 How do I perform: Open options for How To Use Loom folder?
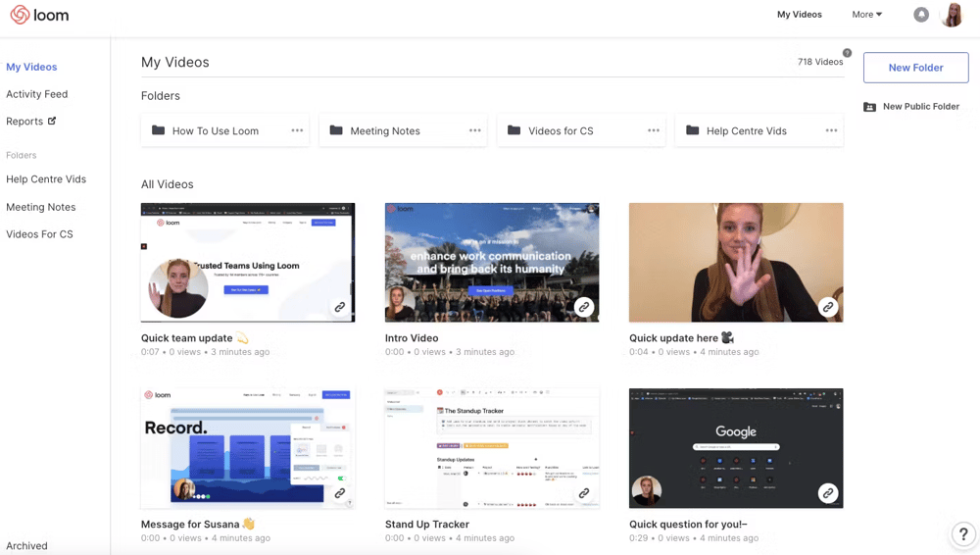click(297, 130)
